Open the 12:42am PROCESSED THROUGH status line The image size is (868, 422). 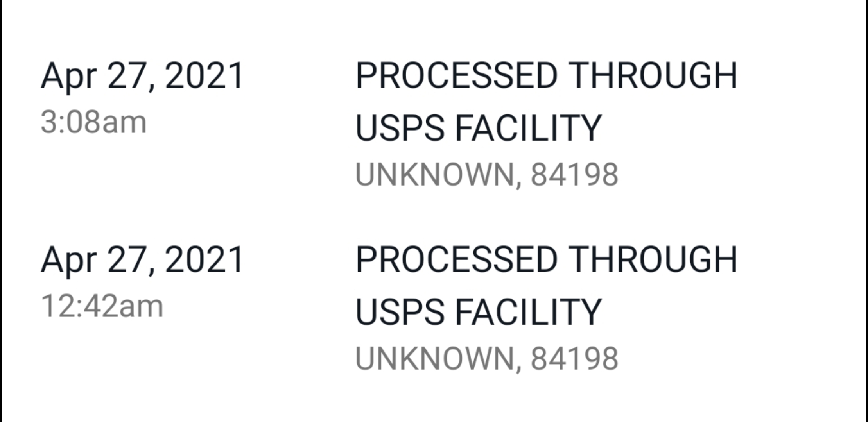(x=547, y=259)
